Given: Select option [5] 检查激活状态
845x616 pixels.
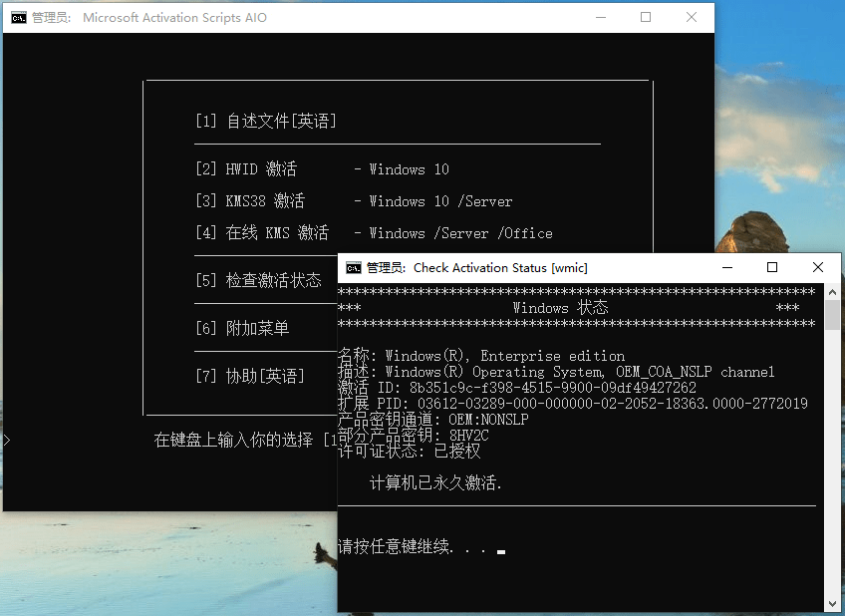Looking at the screenshot, I should [x=259, y=280].
